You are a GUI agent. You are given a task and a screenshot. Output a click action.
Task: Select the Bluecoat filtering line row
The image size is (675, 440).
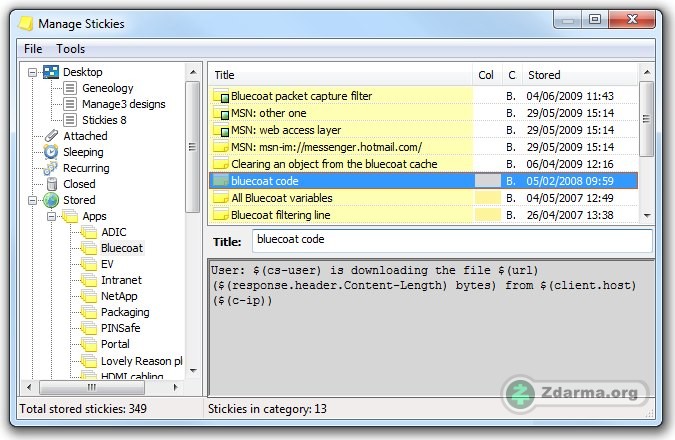click(423, 215)
